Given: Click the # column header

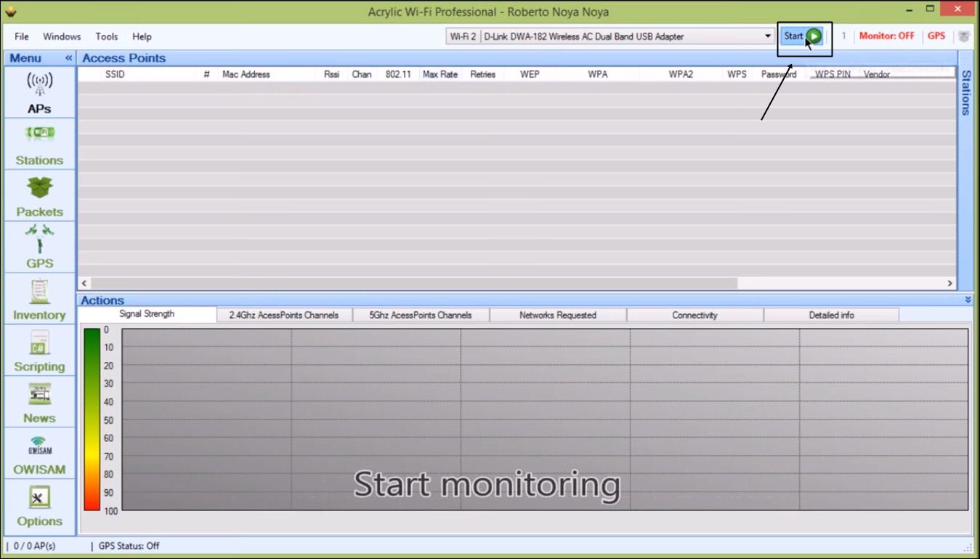Looking at the screenshot, I should click(x=207, y=74).
